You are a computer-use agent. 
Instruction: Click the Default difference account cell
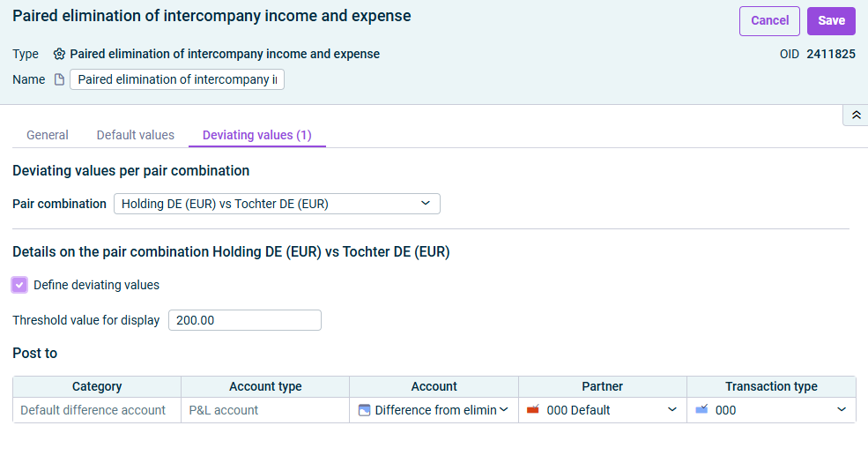pos(97,410)
